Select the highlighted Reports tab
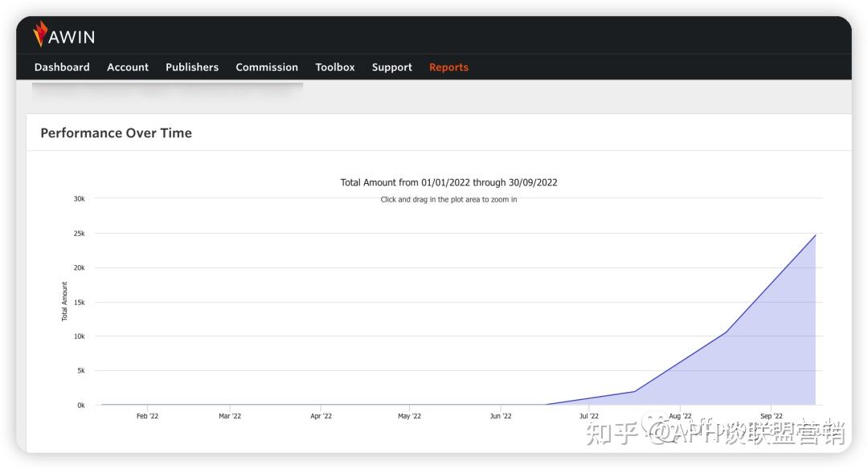The image size is (868, 469). click(x=448, y=67)
